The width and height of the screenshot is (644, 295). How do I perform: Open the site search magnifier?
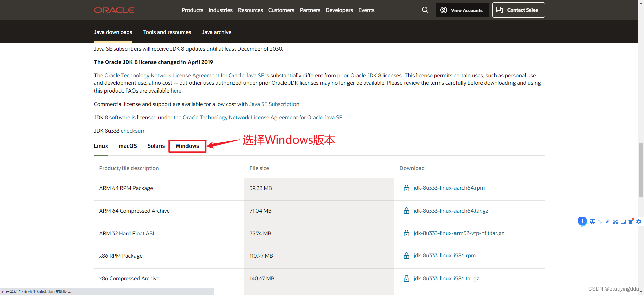425,10
